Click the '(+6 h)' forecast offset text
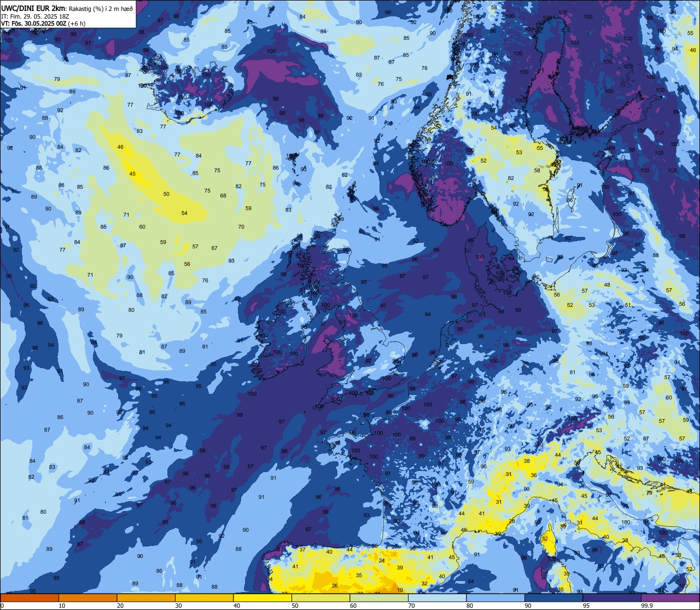Screen dimensions: 700x610 point(78,24)
